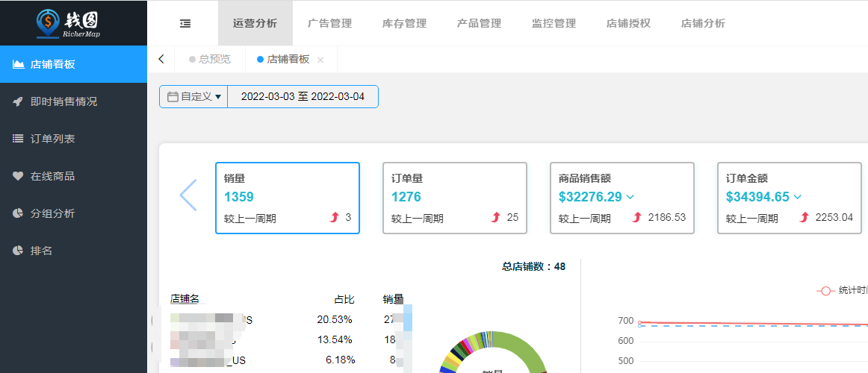This screenshot has height=373, width=868.
Task: Select the 销量 metric card
Action: click(288, 198)
